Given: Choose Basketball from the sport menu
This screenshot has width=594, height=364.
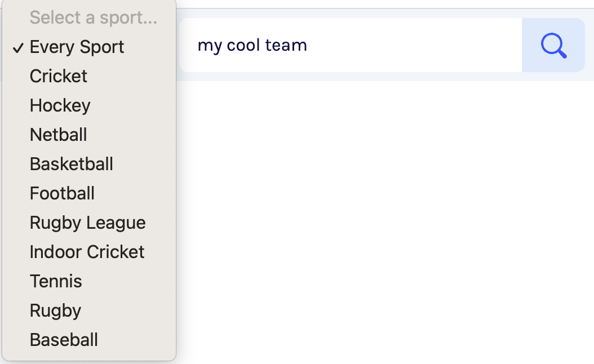Looking at the screenshot, I should 89,164.
